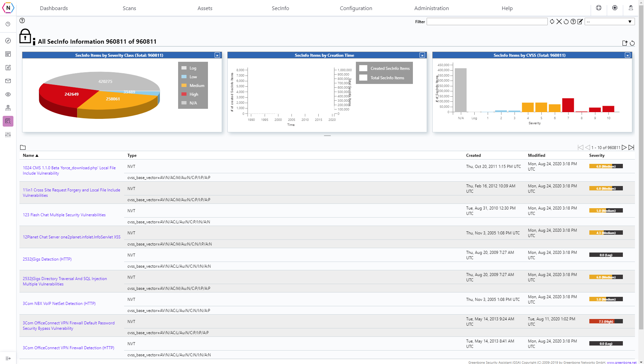Click in the Filter input field
This screenshot has height=364, width=644.
pyautogui.click(x=487, y=21)
